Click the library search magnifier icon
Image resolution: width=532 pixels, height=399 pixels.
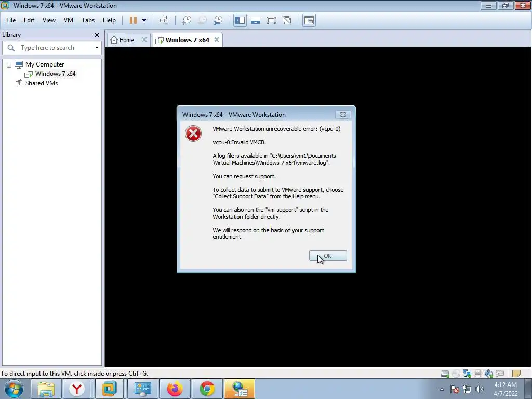pyautogui.click(x=11, y=48)
